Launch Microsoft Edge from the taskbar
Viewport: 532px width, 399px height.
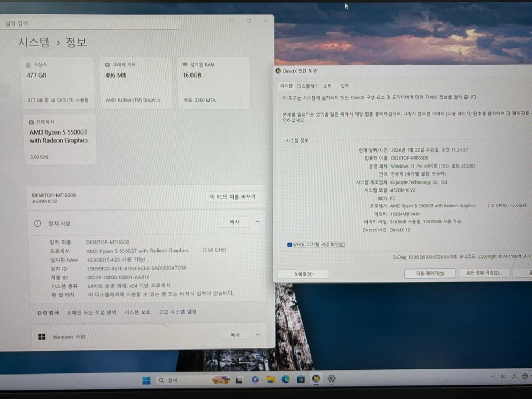(x=286, y=379)
